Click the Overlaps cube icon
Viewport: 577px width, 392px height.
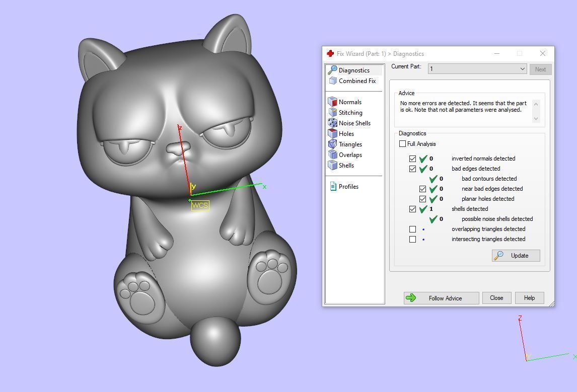(x=333, y=154)
